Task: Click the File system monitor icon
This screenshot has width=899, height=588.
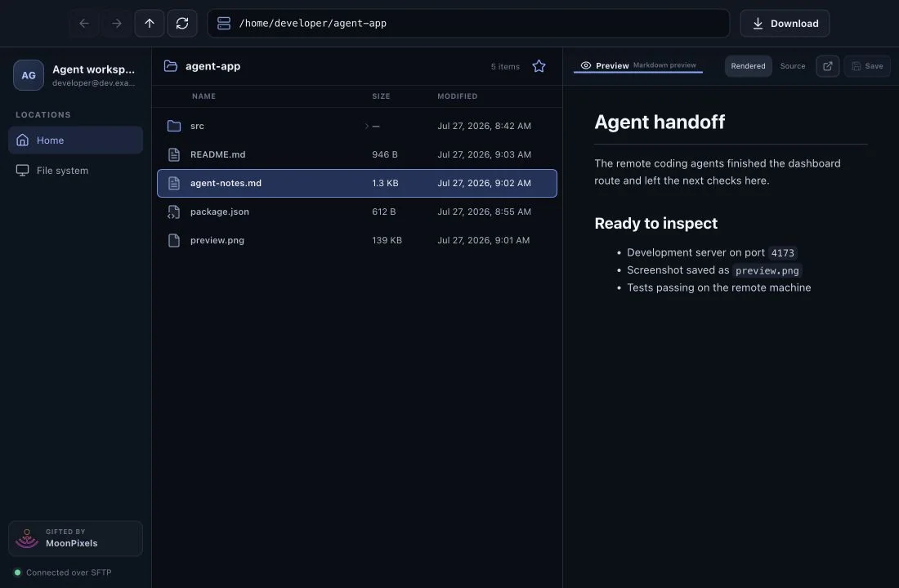Action: click(22, 170)
